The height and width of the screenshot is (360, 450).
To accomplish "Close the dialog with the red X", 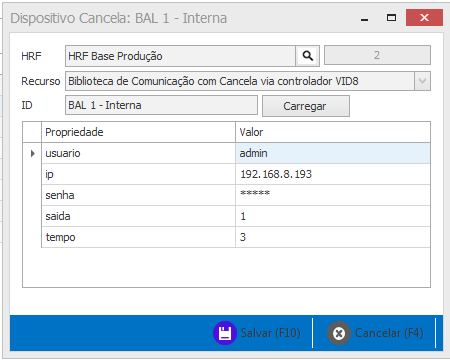I will 424,18.
